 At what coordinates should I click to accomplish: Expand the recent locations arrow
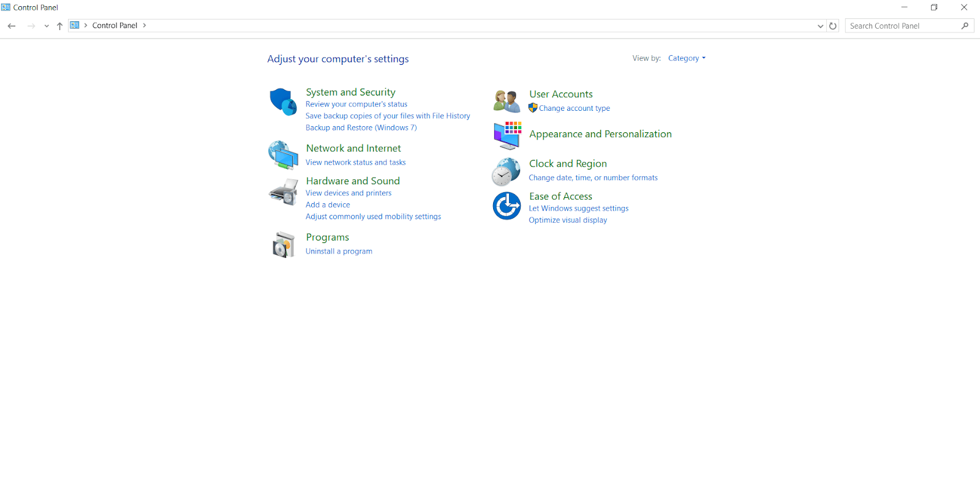click(x=47, y=26)
